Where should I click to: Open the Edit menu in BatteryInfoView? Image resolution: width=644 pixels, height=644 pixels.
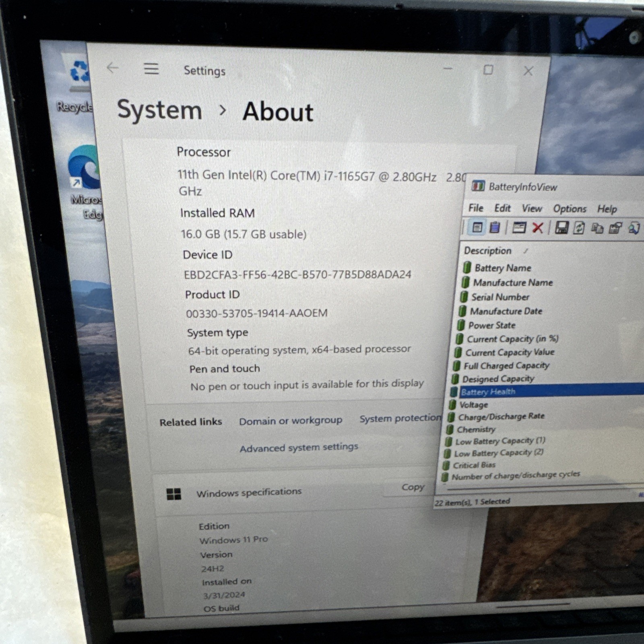click(x=502, y=208)
